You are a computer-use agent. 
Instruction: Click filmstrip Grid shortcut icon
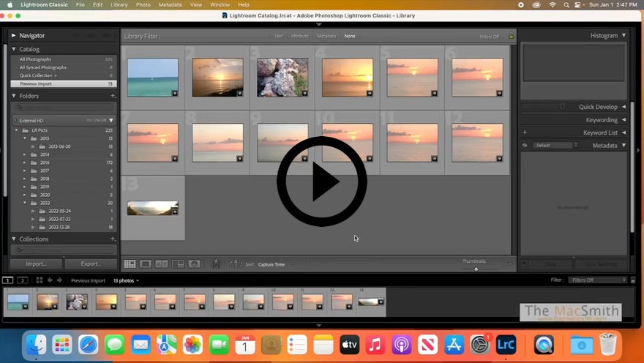click(40, 280)
